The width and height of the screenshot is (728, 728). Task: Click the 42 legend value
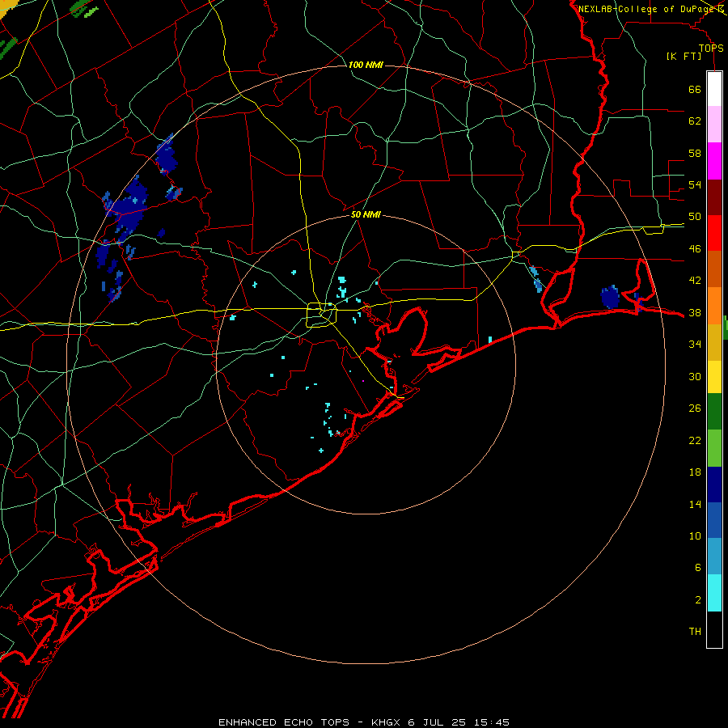click(x=695, y=281)
